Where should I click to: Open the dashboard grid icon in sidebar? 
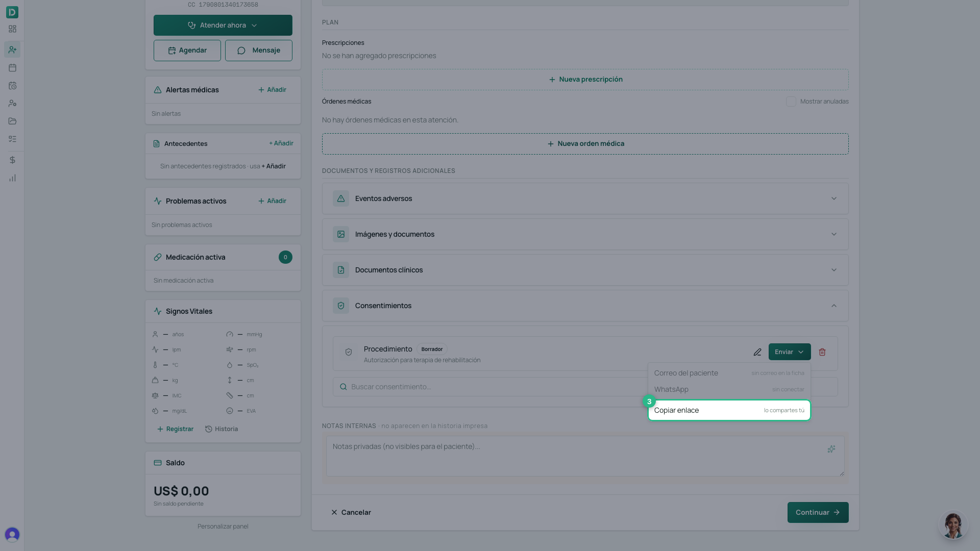[x=12, y=29]
